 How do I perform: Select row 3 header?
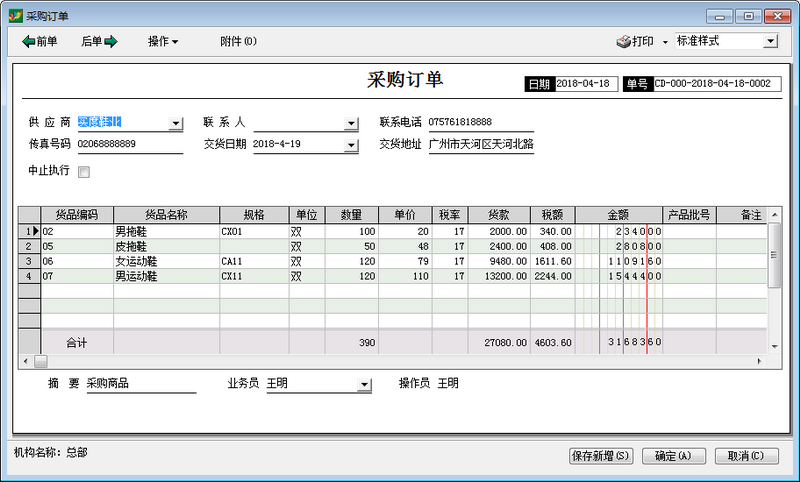tap(30, 261)
